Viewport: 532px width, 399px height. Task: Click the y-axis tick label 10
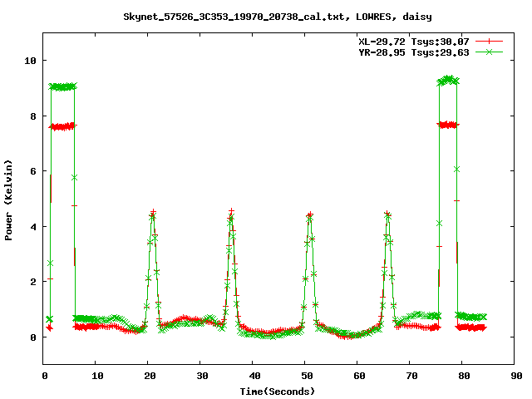pos(30,61)
